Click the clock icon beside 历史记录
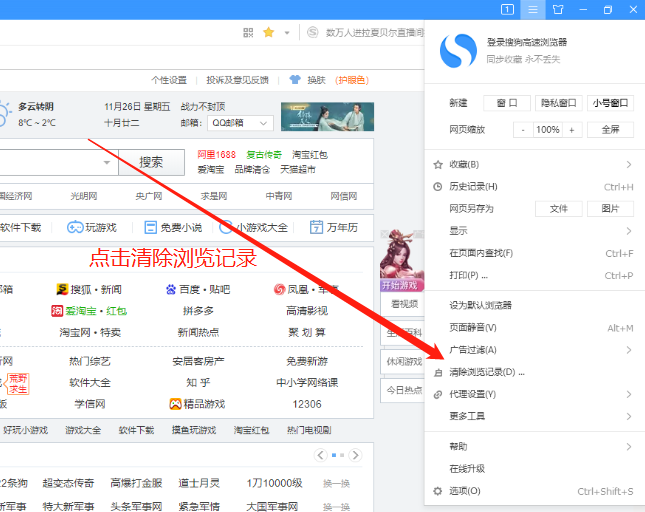The image size is (645, 512). coord(438,187)
